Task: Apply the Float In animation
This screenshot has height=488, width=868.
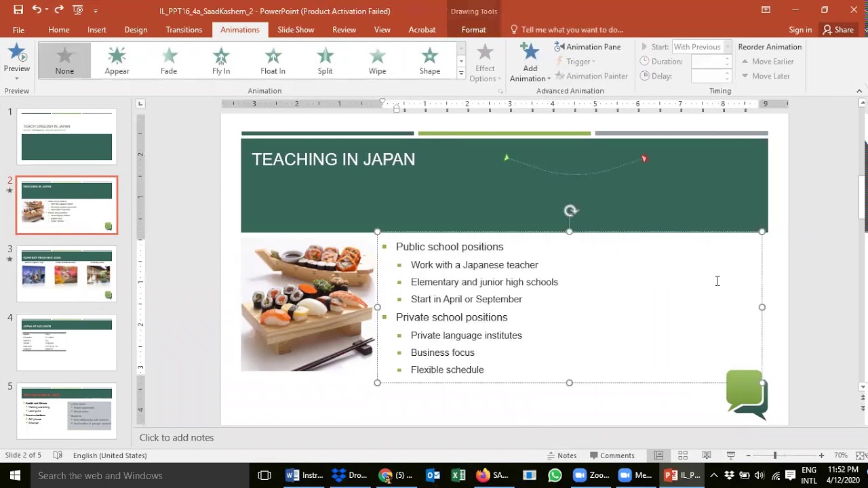Action: pyautogui.click(x=273, y=60)
